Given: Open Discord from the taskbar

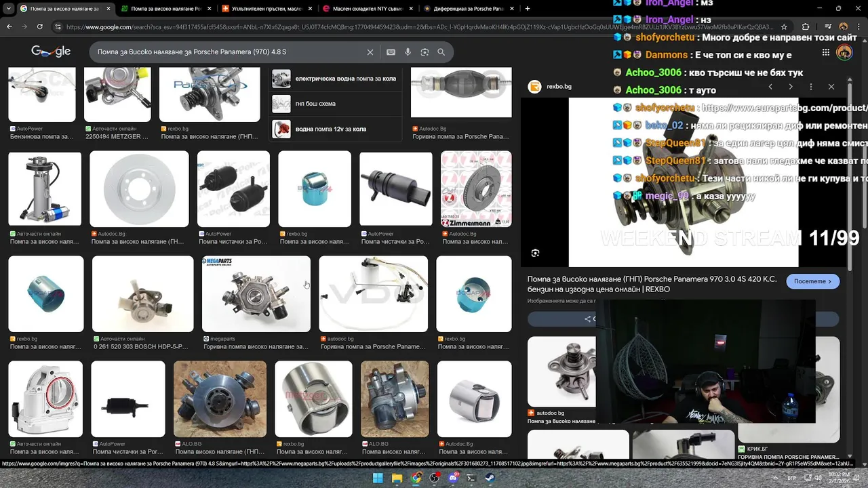Looking at the screenshot, I should (x=452, y=478).
